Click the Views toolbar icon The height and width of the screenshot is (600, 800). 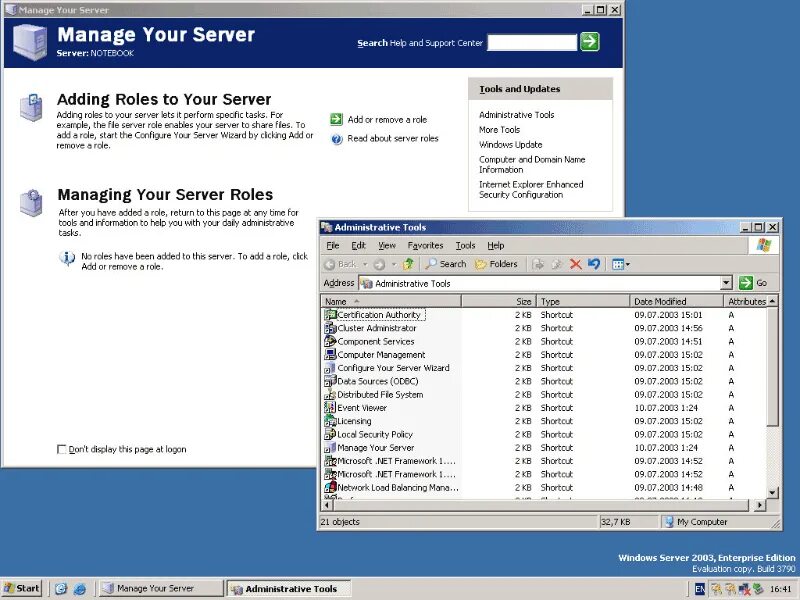tap(618, 264)
